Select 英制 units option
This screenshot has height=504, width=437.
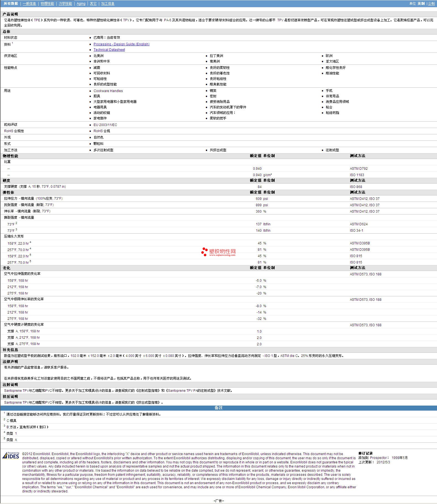click(421, 4)
